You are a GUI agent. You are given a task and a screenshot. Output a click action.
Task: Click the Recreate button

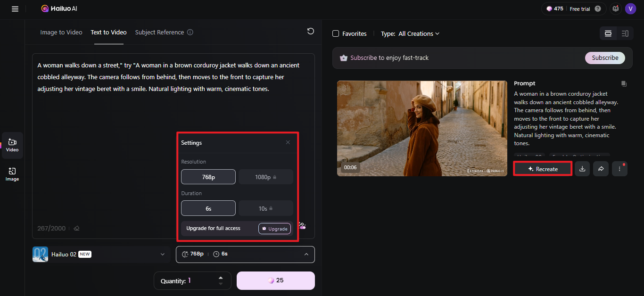click(543, 169)
